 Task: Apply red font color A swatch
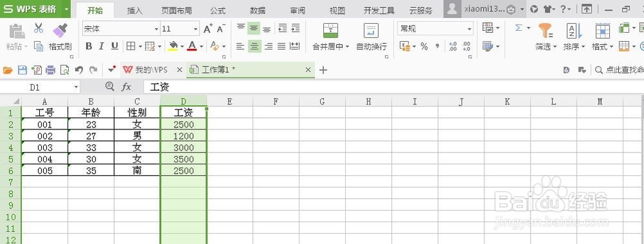pyautogui.click(x=191, y=46)
